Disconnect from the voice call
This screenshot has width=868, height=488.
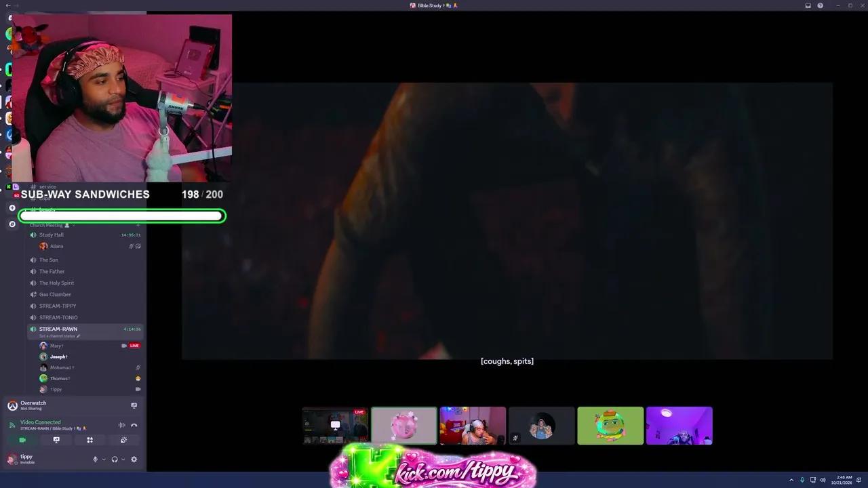[134, 425]
